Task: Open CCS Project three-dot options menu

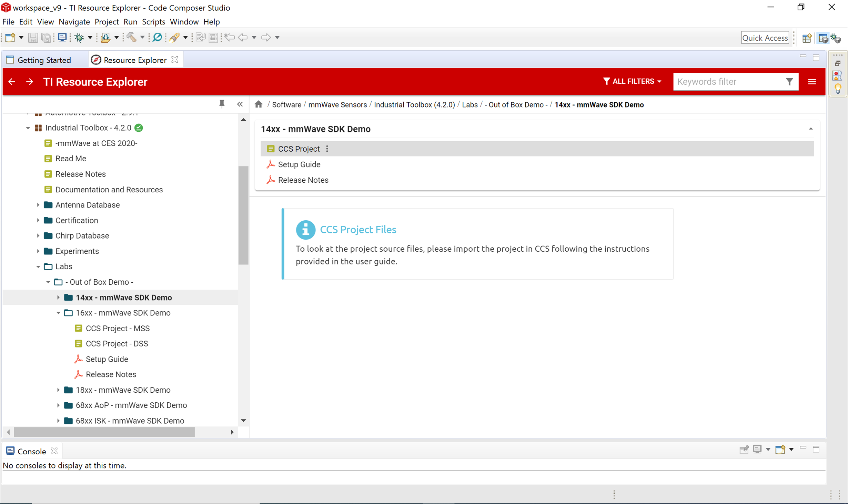Action: point(327,149)
